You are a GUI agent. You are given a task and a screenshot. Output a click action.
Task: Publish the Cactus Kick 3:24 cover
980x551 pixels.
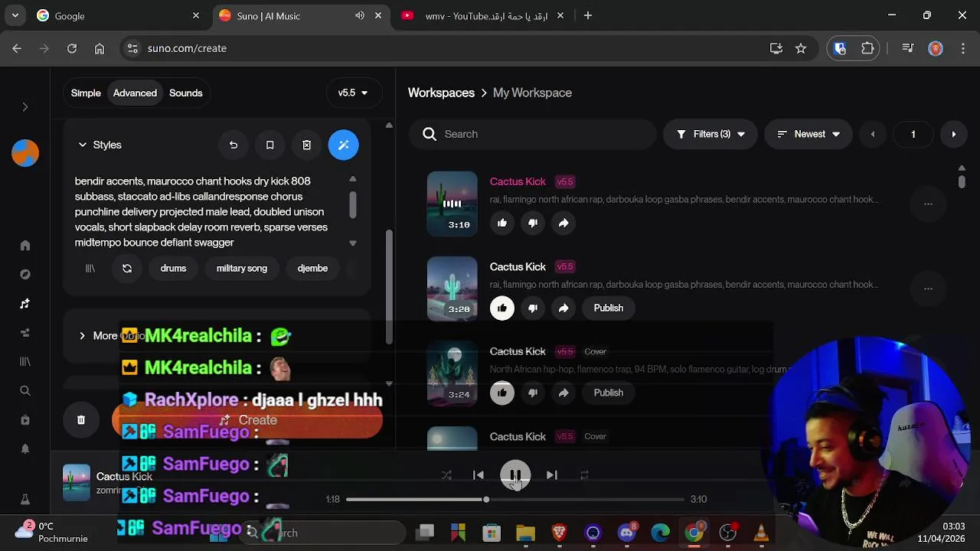[x=609, y=393]
